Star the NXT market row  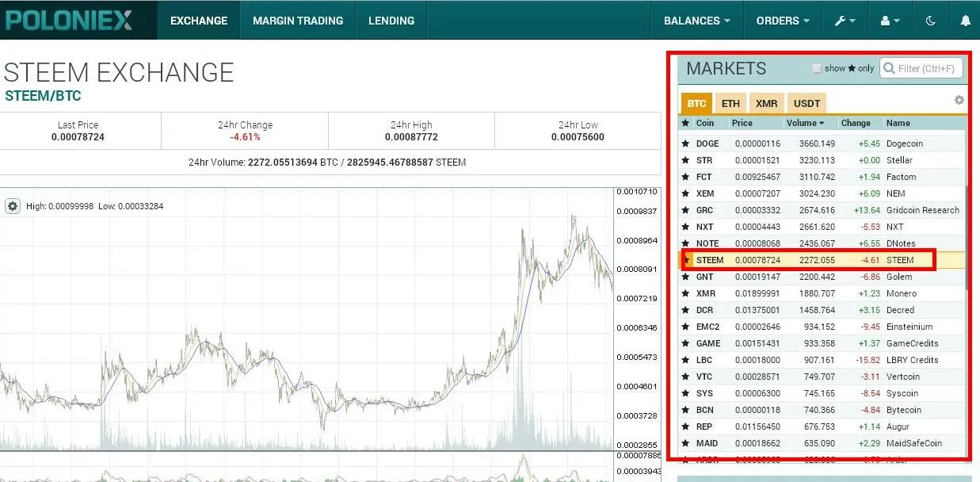[685, 227]
